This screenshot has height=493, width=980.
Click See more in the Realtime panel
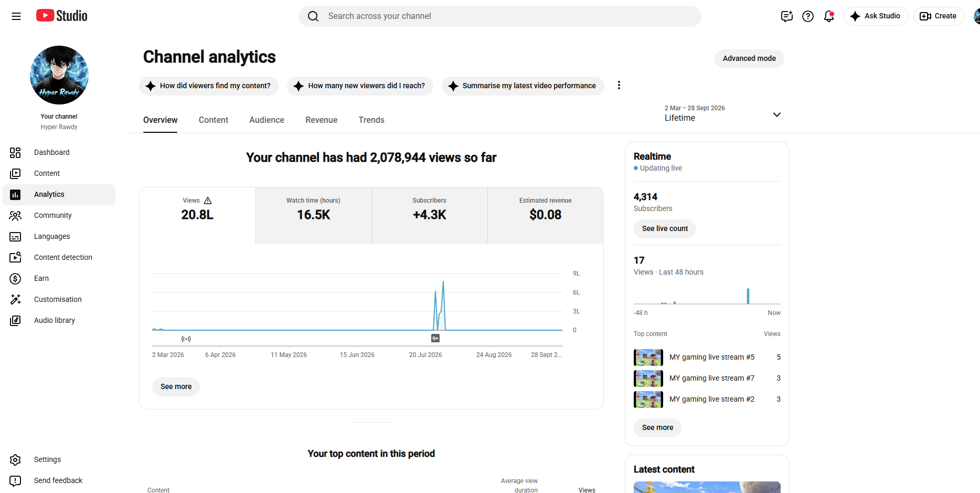(x=657, y=427)
